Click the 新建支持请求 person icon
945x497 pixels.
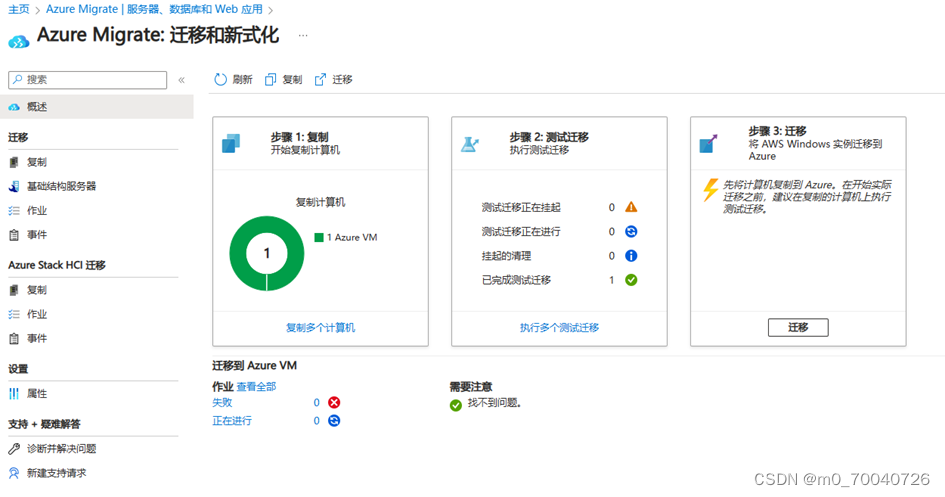[x=14, y=474]
